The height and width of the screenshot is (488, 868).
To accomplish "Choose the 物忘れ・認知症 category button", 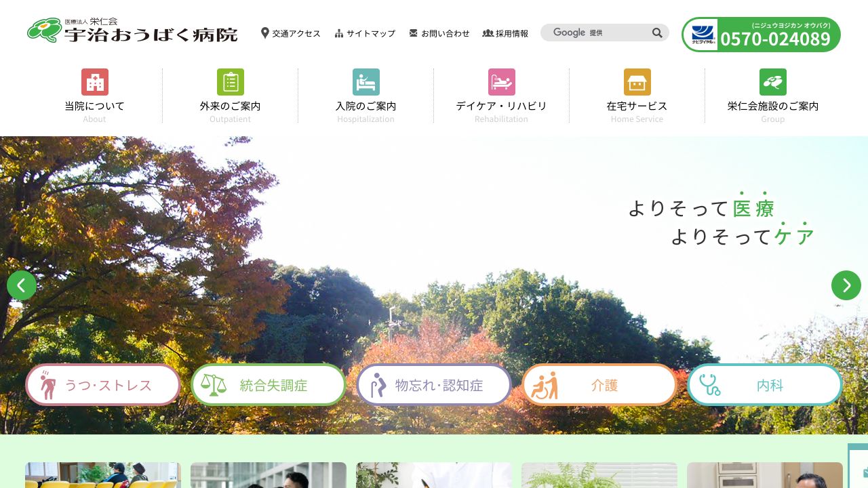I will coord(433,384).
